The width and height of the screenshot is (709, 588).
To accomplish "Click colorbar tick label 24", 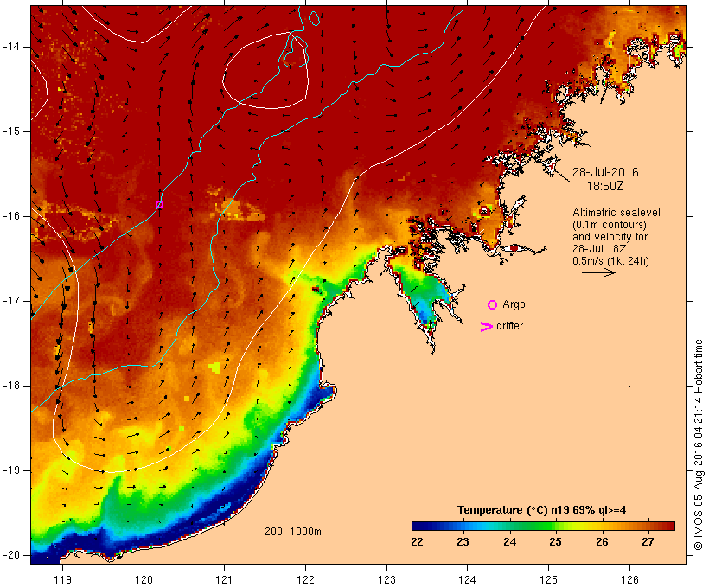I will (x=509, y=542).
